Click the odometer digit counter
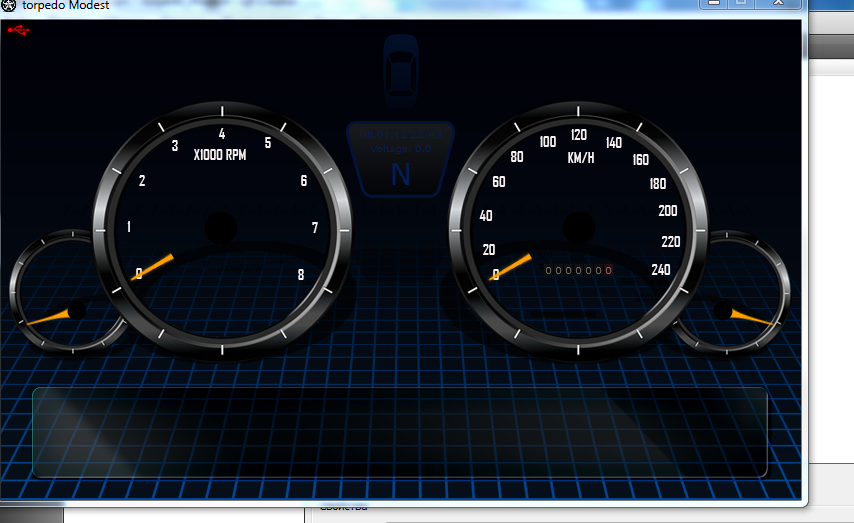Image resolution: width=854 pixels, height=523 pixels. [x=578, y=271]
